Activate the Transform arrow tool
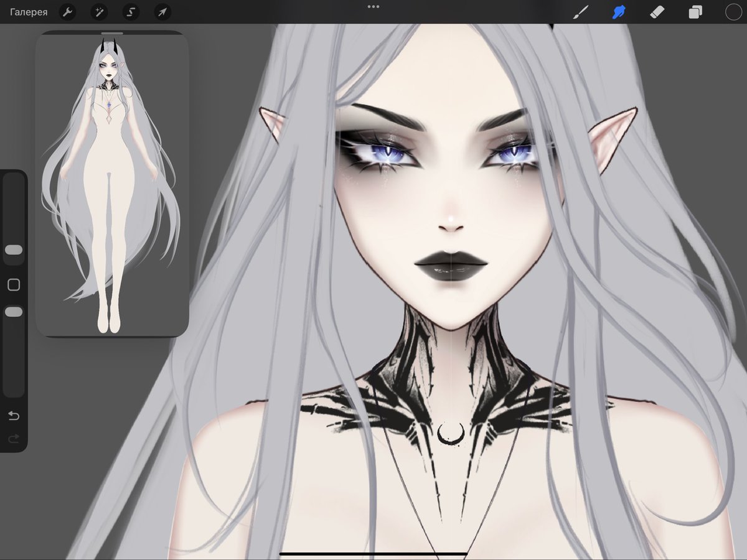Image resolution: width=747 pixels, height=560 pixels. click(162, 12)
